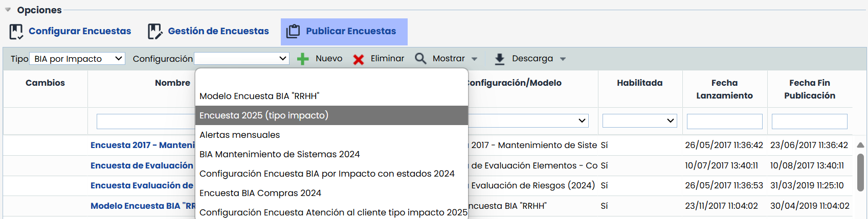Open the Encuesta de Evaluación link
Image resolution: width=868 pixels, height=219 pixels.
pyautogui.click(x=142, y=165)
